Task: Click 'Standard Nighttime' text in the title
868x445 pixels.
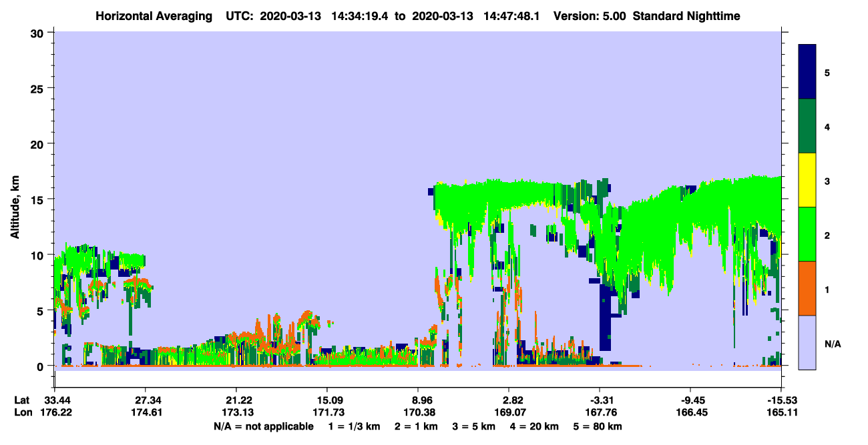Action: click(x=686, y=15)
